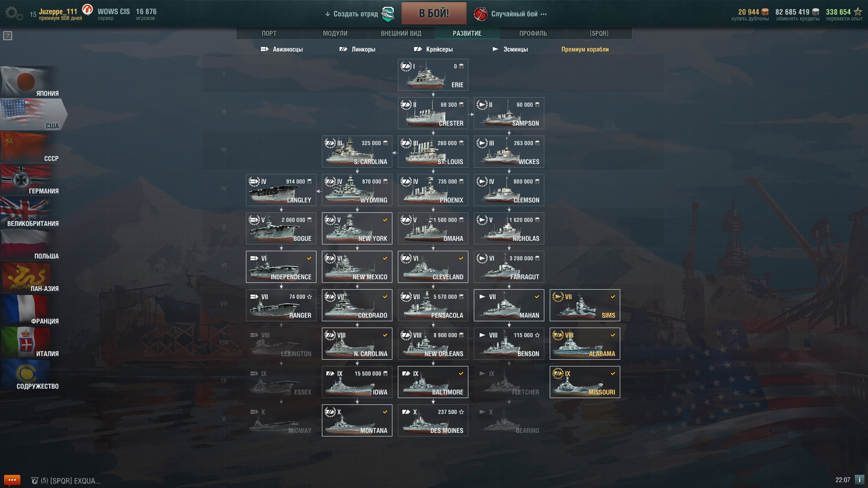
Task: Click the doubloons gold coin icon
Action: pyautogui.click(x=765, y=12)
